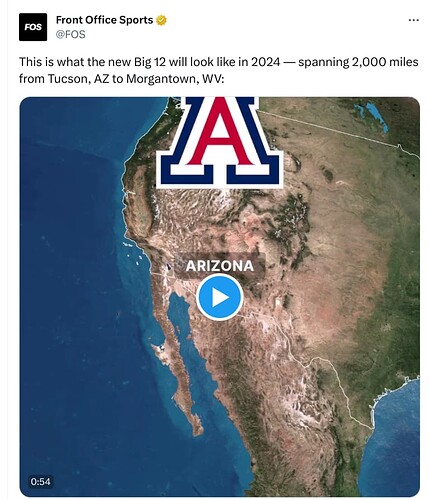Image resolution: width=430 pixels, height=500 pixels.
Task: Open the three-dot more options menu
Action: click(413, 20)
